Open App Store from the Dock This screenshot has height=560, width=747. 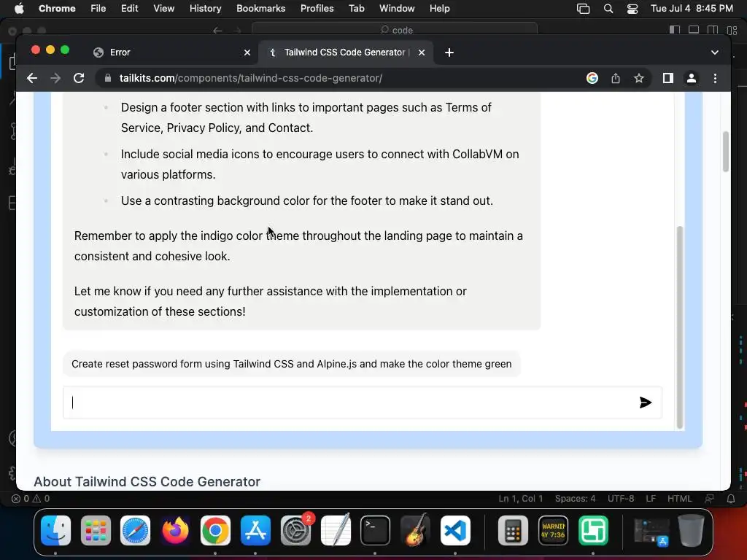255,531
